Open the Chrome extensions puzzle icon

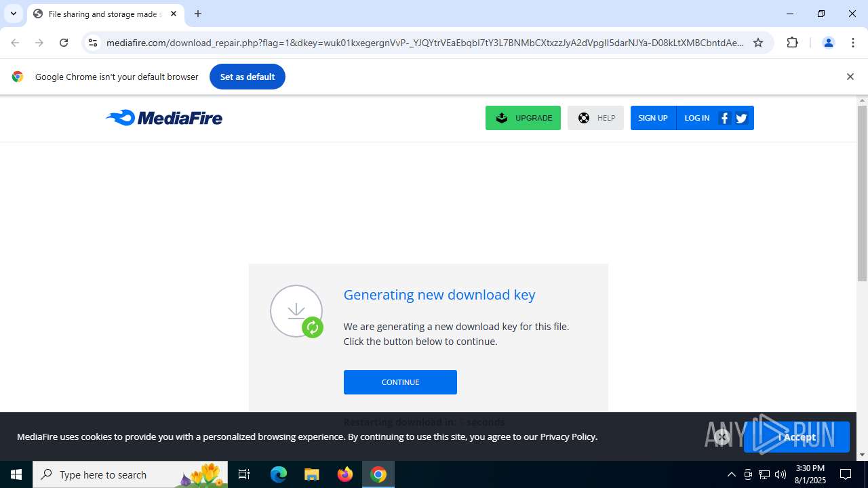click(x=793, y=43)
